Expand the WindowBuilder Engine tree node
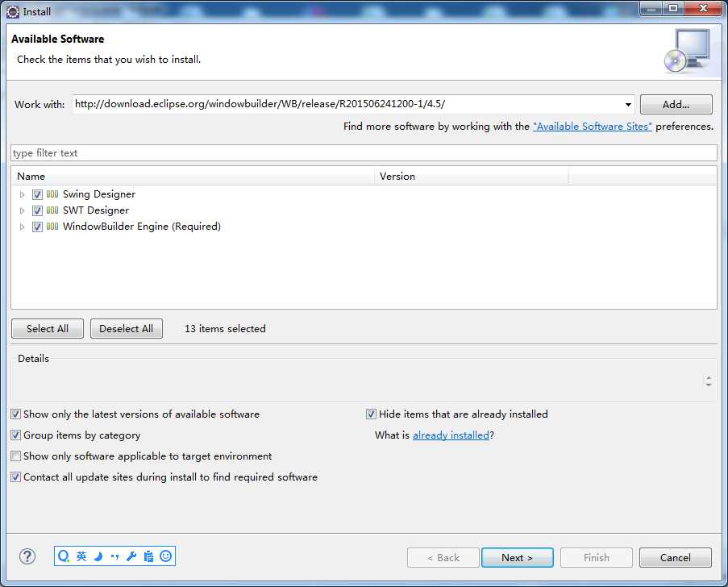 tap(22, 227)
